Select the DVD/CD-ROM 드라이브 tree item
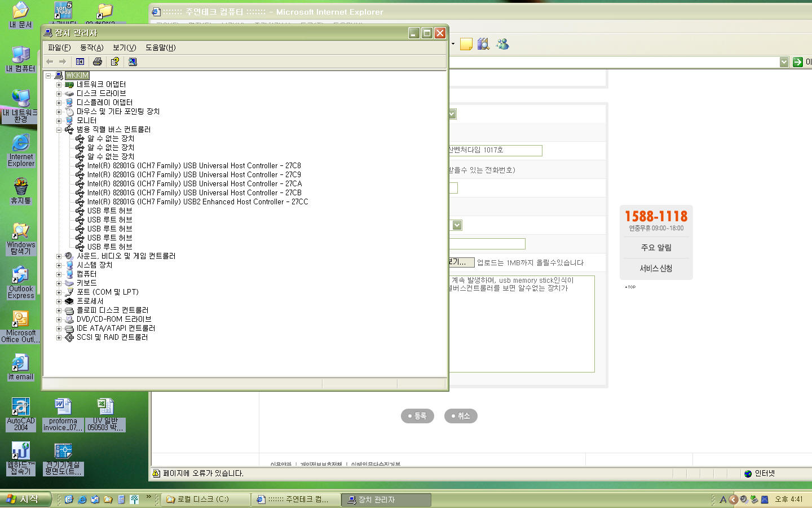Viewport: 812px width, 508px height. pos(114,319)
